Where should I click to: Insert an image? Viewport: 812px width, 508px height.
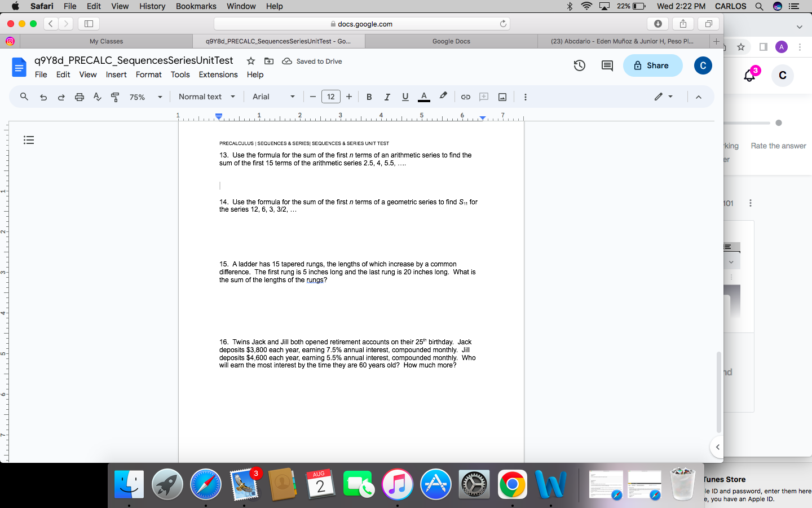(x=502, y=97)
